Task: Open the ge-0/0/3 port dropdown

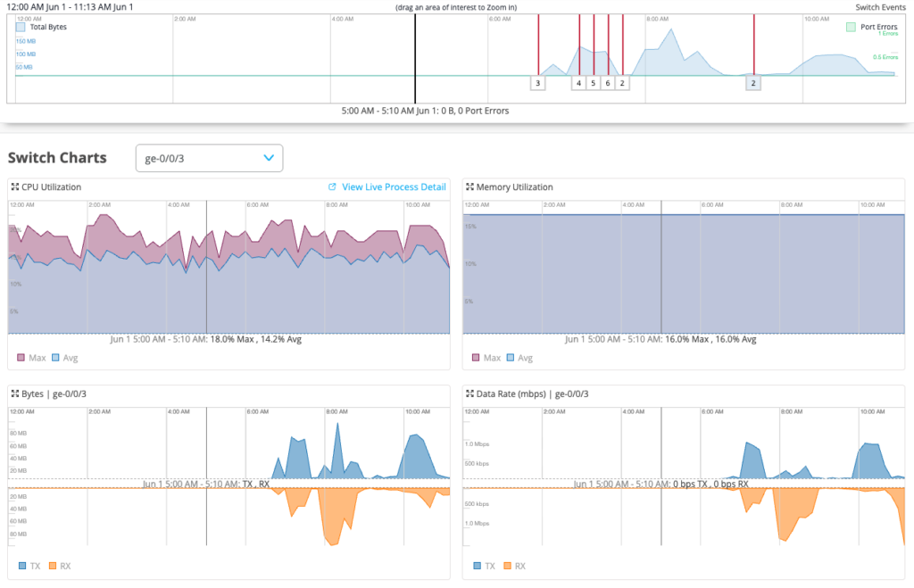Action: 209,158
